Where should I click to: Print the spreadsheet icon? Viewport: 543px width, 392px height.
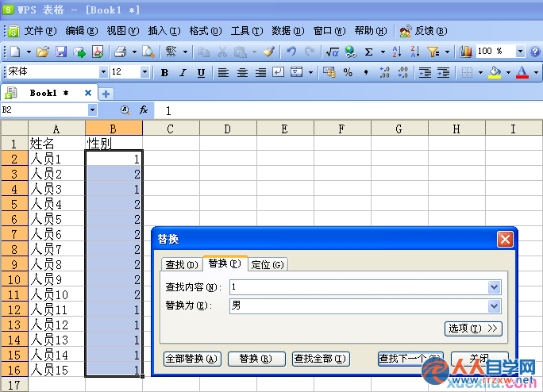click(x=120, y=52)
